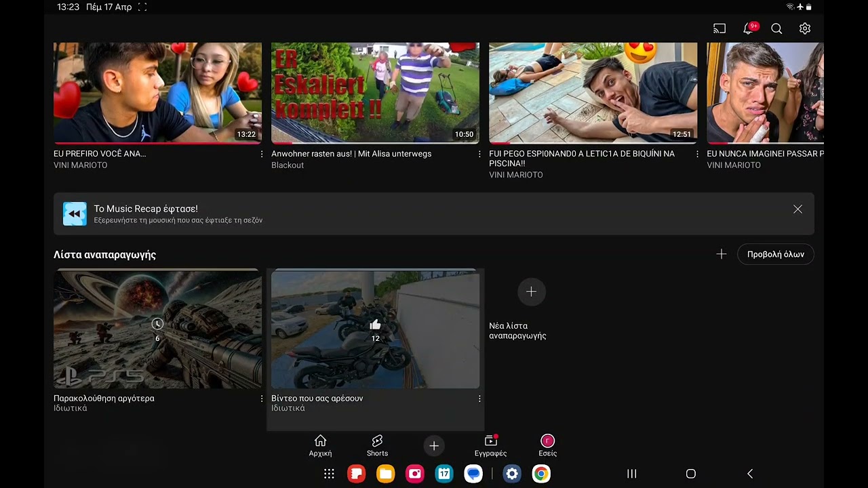Screen dimensions: 868x488
Task: Open the Βίντεο που σας αρέσουν thumbnail
Action: coord(375,329)
